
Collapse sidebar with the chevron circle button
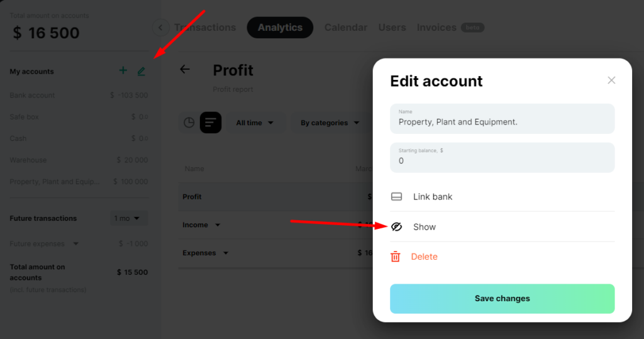160,28
